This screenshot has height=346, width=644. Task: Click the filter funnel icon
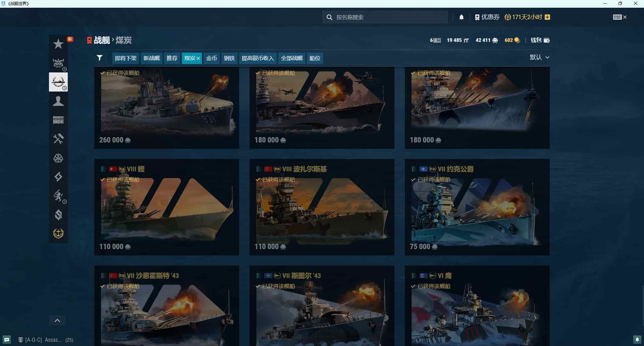coord(100,58)
